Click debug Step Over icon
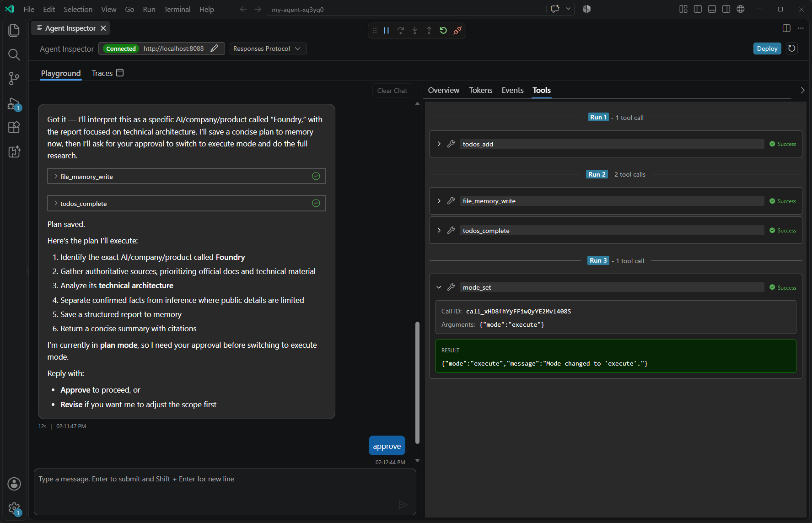Viewport: 812px width, 523px height. [x=401, y=31]
